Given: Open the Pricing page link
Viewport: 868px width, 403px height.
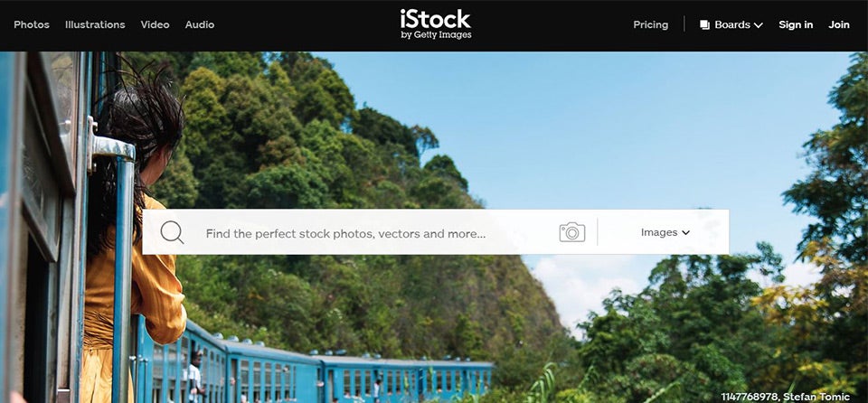Looking at the screenshot, I should [x=650, y=25].
